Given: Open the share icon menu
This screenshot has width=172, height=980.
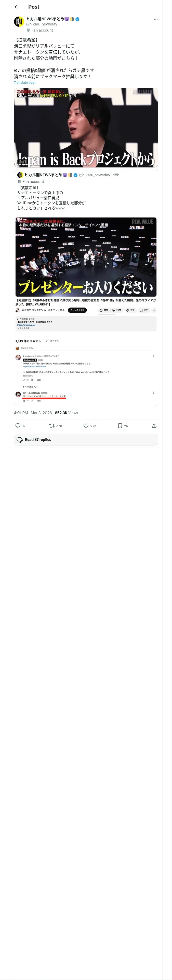Looking at the screenshot, I should [x=154, y=426].
